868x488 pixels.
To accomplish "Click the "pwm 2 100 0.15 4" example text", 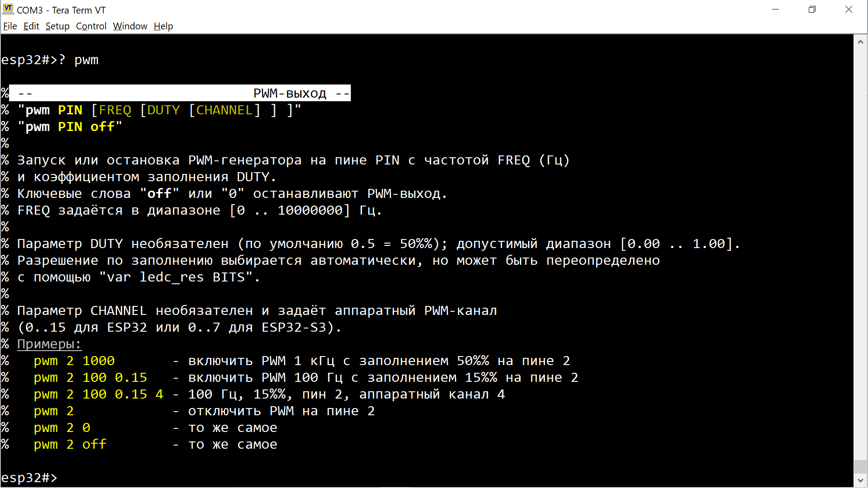I will tap(99, 394).
